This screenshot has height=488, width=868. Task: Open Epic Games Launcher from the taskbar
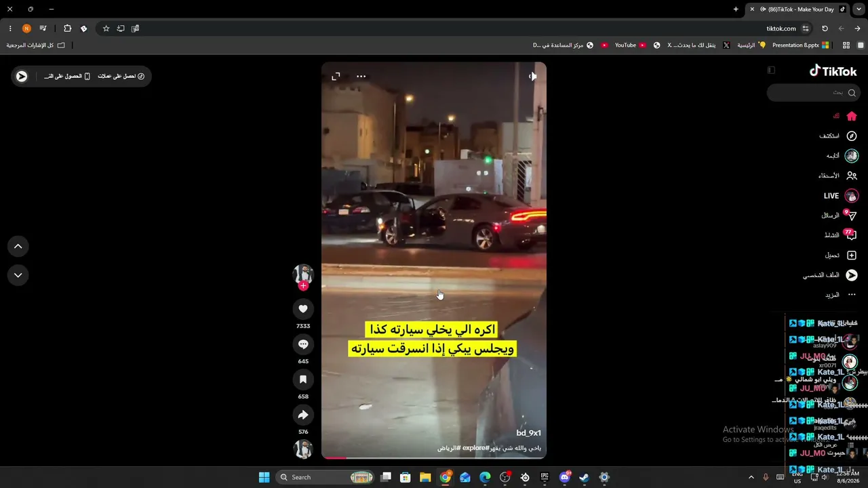coord(545,477)
